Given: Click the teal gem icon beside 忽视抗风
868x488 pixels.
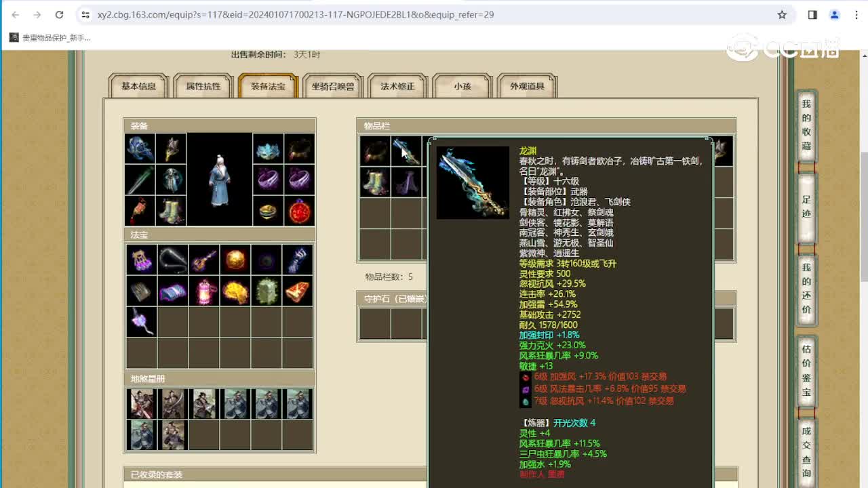Looking at the screenshot, I should pos(526,401).
